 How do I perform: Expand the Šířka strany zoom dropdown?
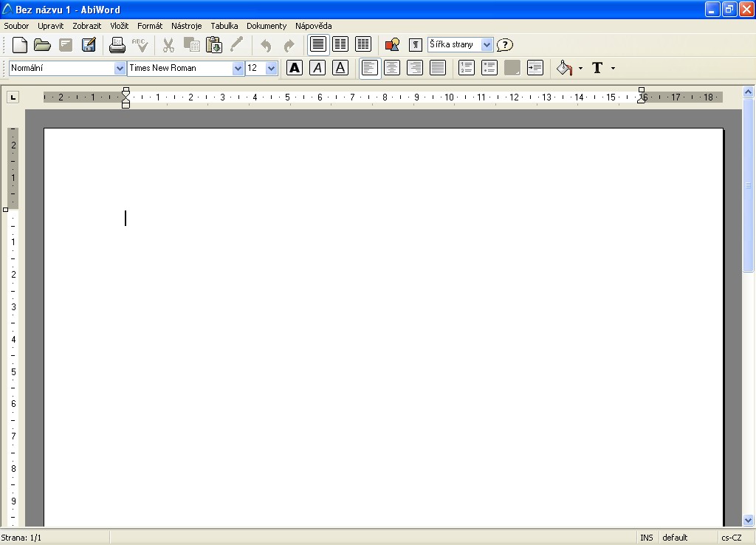pos(487,45)
